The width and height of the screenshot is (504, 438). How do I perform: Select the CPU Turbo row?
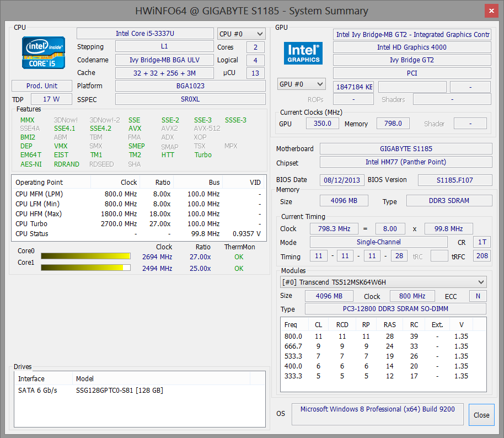tap(138, 224)
